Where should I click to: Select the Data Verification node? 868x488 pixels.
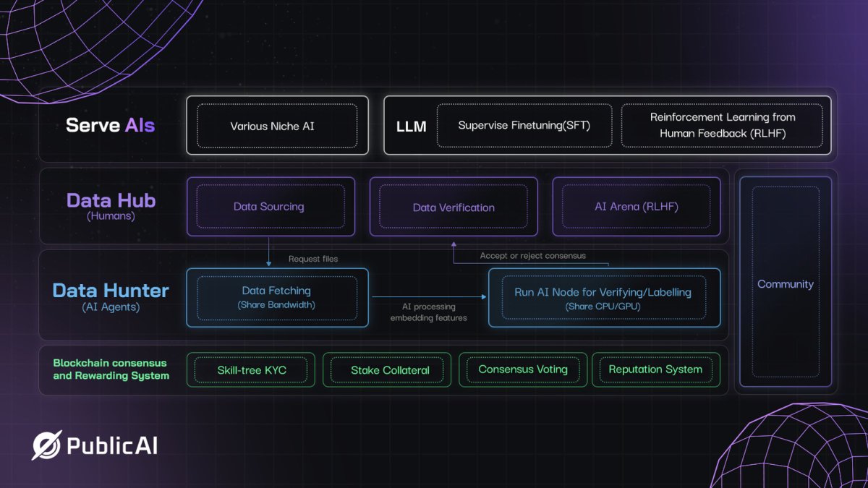pos(453,207)
